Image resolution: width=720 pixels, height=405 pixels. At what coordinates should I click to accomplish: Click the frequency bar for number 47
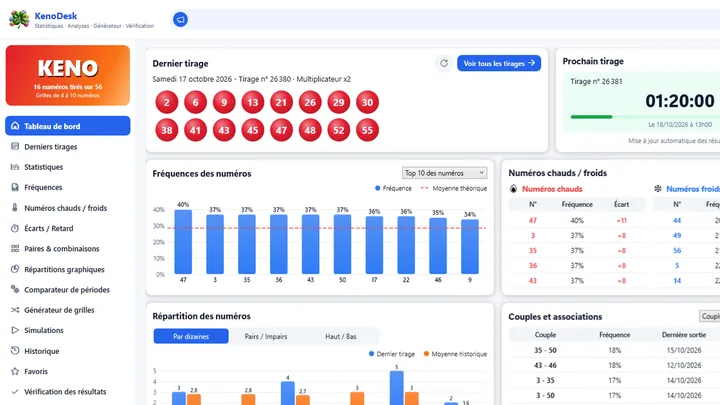click(x=183, y=242)
